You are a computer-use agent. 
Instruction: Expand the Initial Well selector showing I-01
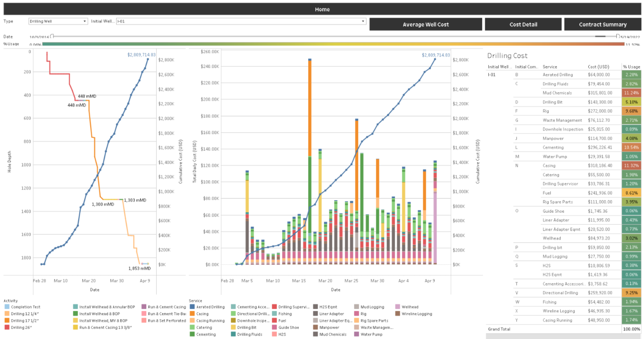(363, 21)
